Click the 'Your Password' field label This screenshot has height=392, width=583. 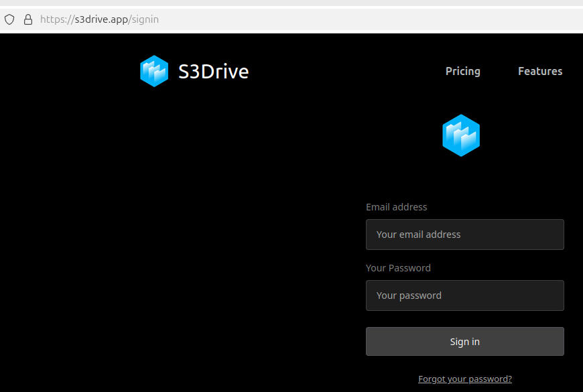pyautogui.click(x=398, y=268)
